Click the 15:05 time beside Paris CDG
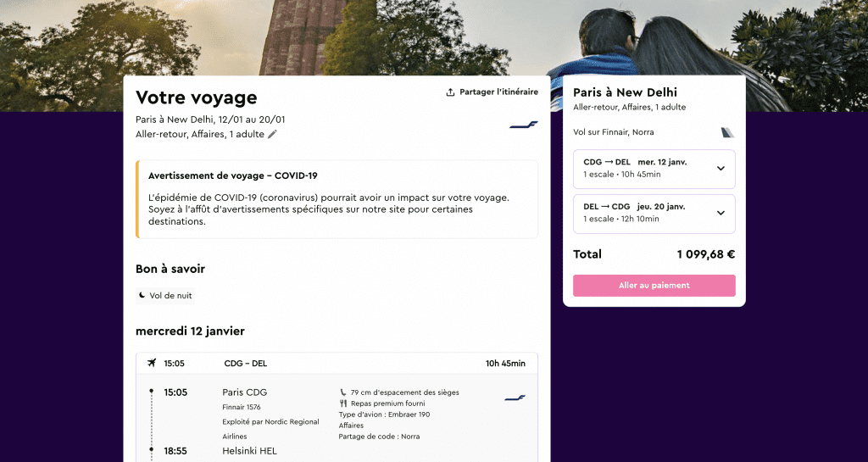The height and width of the screenshot is (462, 868). [175, 392]
